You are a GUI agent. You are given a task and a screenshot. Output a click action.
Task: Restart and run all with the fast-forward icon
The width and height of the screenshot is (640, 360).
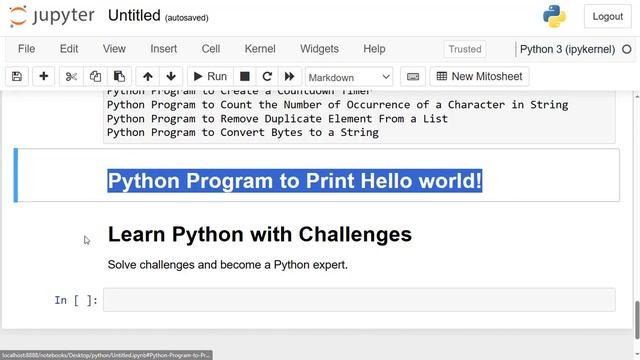tap(289, 76)
